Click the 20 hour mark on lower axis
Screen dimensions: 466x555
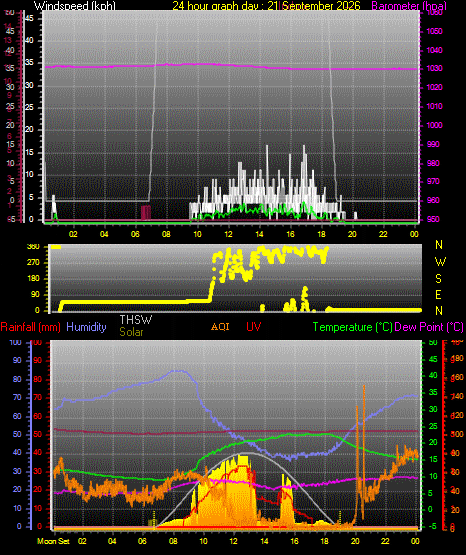355,541
